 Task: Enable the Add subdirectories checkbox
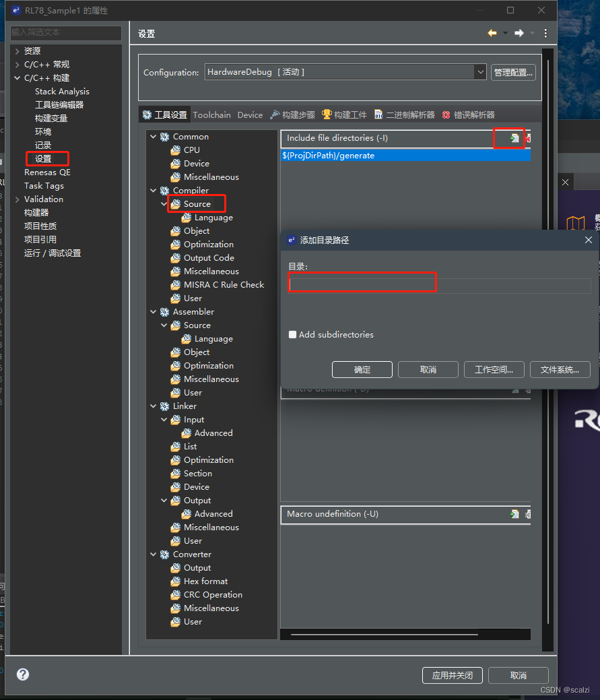click(x=292, y=334)
